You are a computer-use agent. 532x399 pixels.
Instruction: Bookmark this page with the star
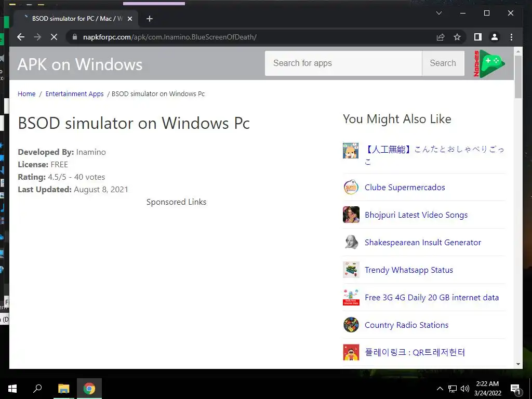[x=457, y=37]
